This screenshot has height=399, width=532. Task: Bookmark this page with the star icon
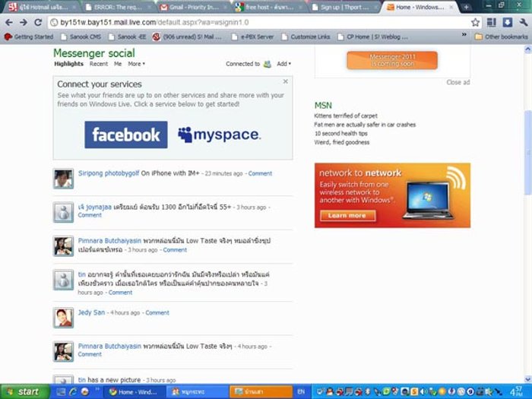point(475,23)
